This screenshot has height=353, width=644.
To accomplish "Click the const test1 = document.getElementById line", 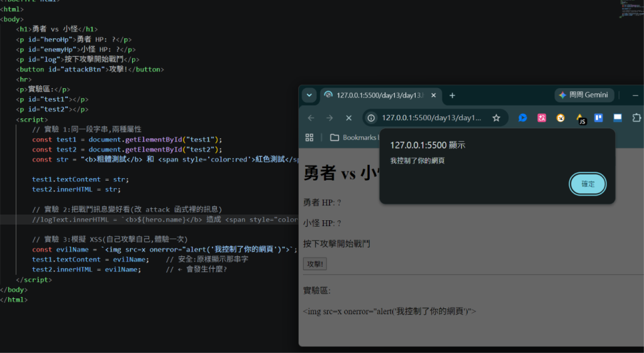I will [127, 139].
